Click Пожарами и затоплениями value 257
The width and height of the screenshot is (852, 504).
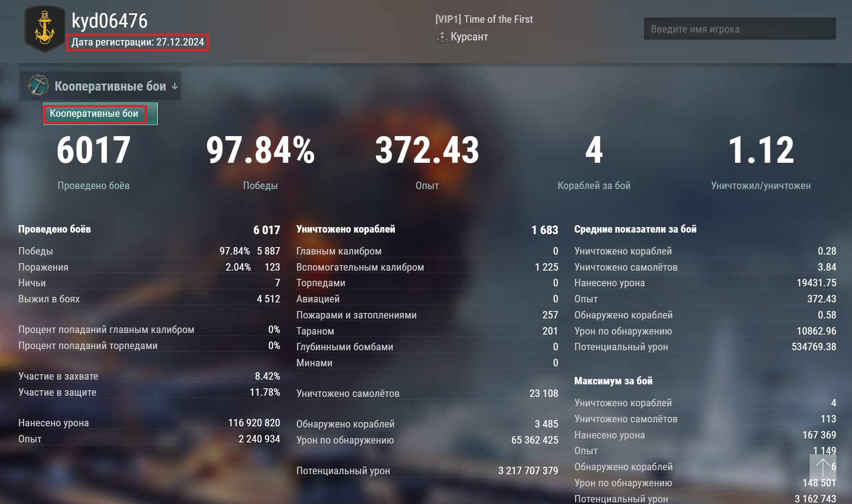point(550,315)
